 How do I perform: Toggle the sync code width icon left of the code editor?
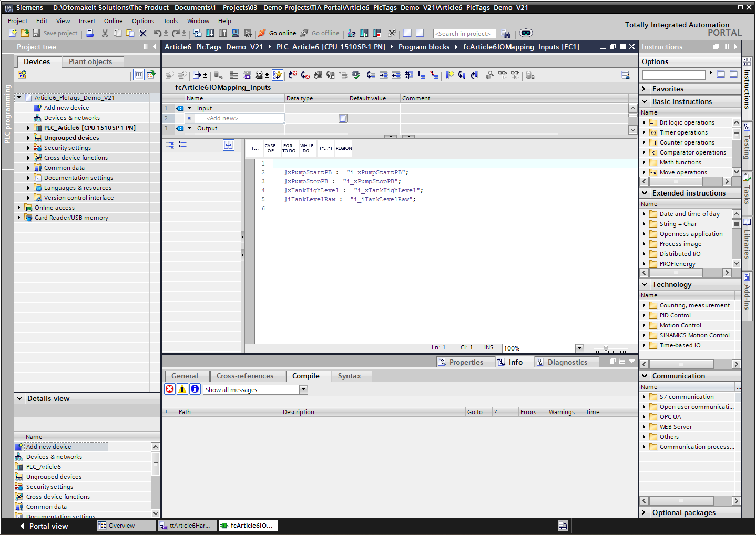[229, 145]
